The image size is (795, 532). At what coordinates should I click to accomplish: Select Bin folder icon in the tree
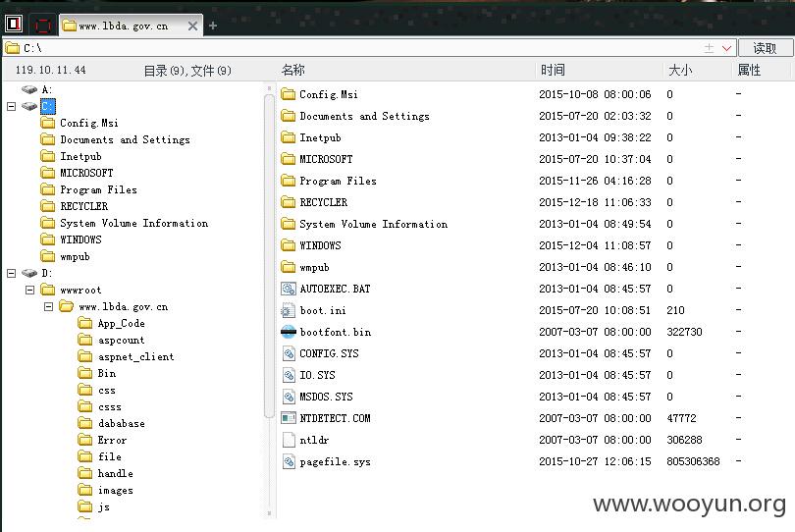click(x=85, y=373)
